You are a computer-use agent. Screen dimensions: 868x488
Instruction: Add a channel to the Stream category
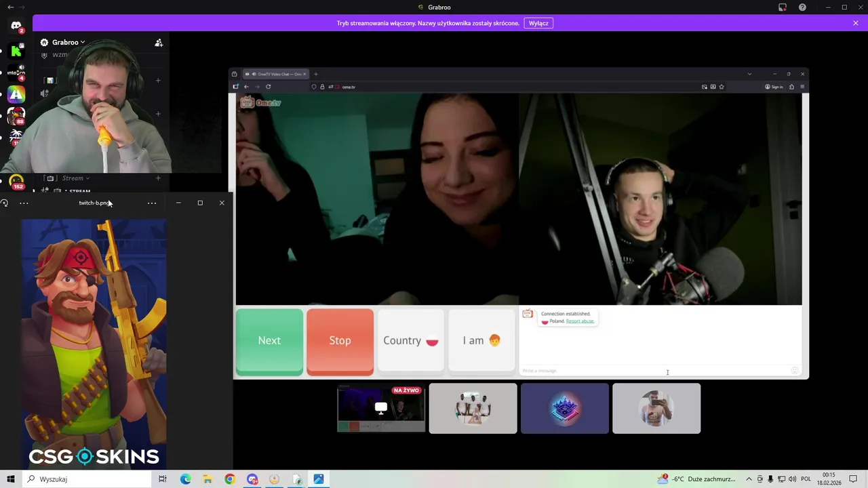(x=158, y=178)
